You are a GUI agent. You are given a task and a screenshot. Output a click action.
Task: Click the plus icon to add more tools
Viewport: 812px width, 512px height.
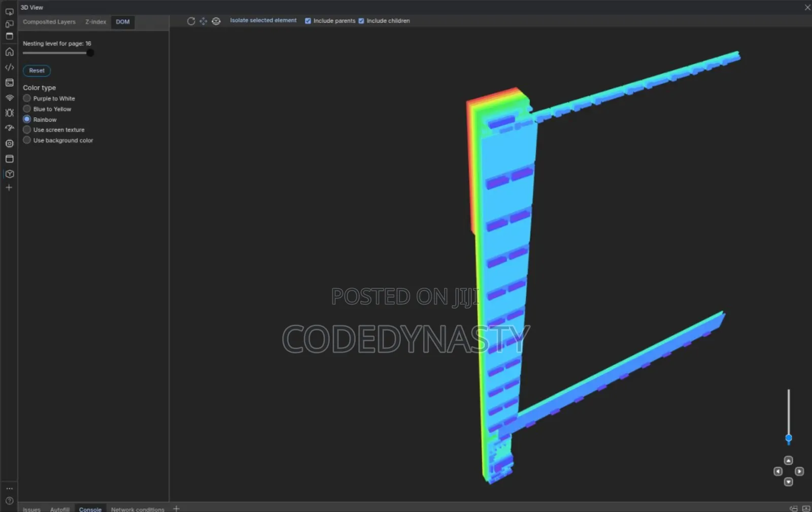click(9, 187)
